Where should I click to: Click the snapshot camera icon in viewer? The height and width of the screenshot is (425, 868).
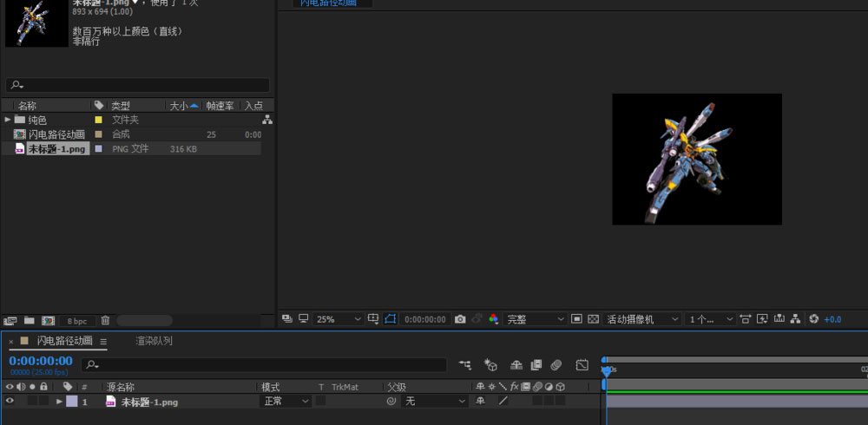(x=461, y=319)
